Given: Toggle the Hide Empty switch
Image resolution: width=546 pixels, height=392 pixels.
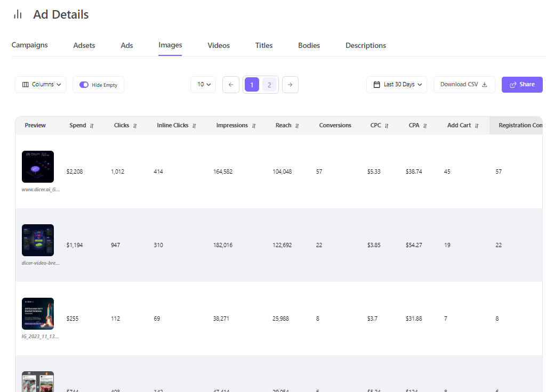Looking at the screenshot, I should 84,85.
